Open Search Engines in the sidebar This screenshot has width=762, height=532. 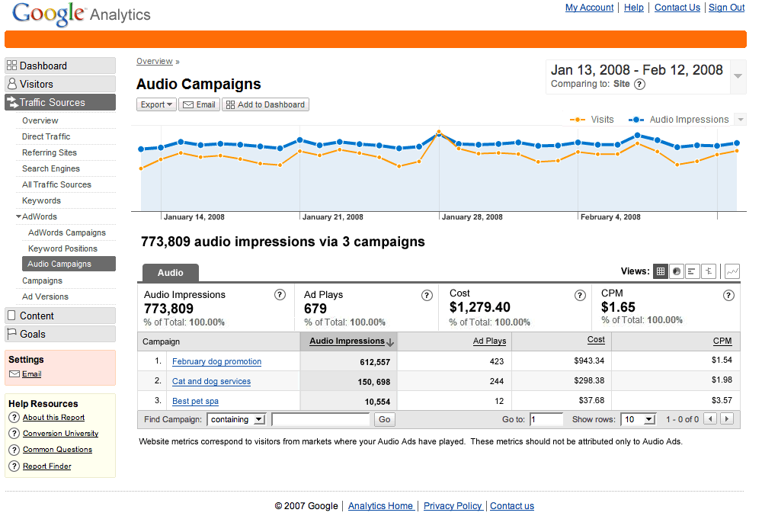coord(51,168)
